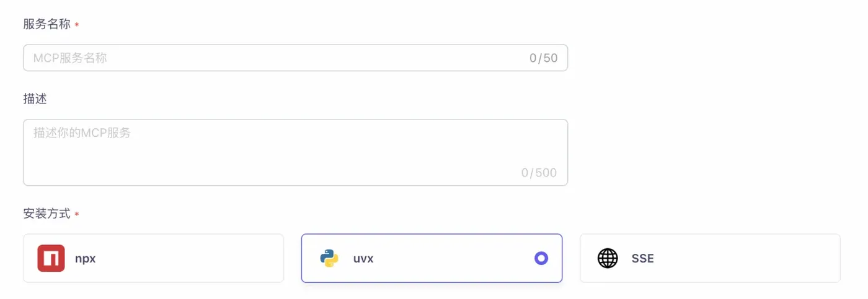Click the red asterisk beside 服务名称
Image resolution: width=868 pixels, height=299 pixels.
pos(77,25)
